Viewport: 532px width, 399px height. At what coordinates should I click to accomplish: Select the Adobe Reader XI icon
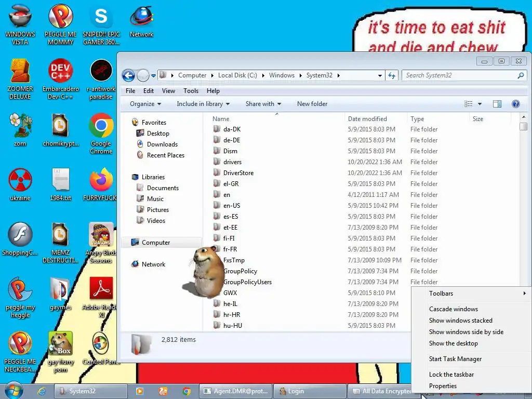point(101,297)
